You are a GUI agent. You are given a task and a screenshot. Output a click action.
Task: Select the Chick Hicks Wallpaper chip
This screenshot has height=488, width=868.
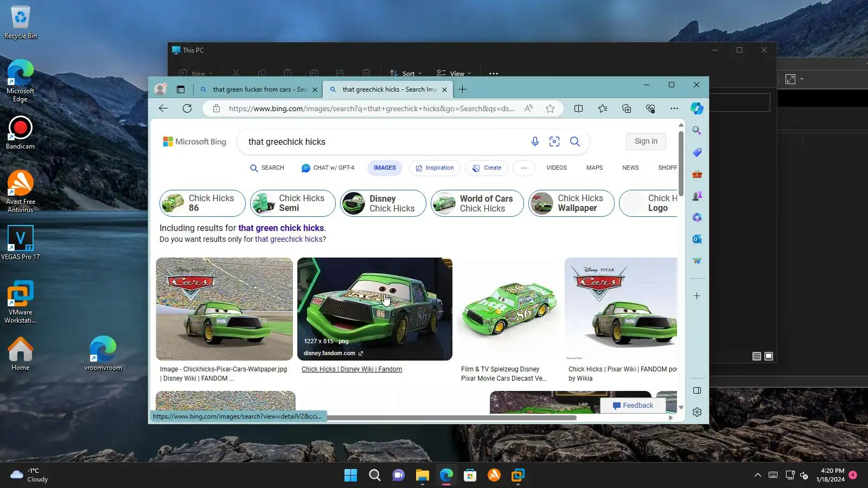coord(571,203)
